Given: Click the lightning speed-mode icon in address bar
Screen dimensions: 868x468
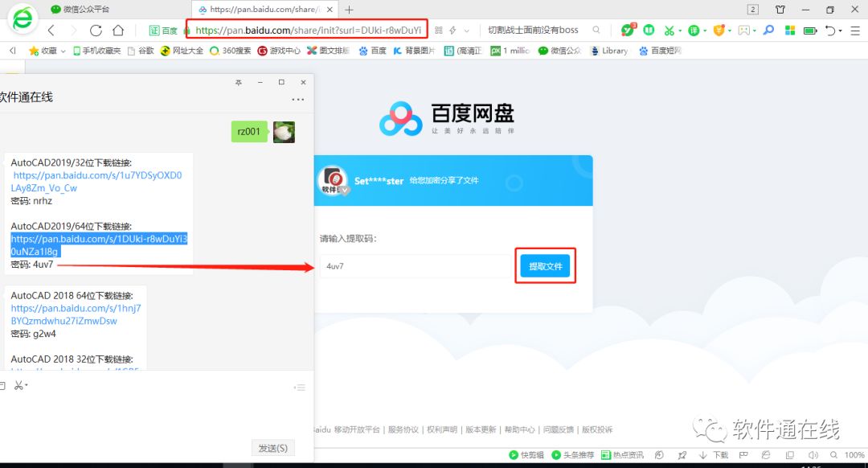Looking at the screenshot, I should (x=452, y=31).
